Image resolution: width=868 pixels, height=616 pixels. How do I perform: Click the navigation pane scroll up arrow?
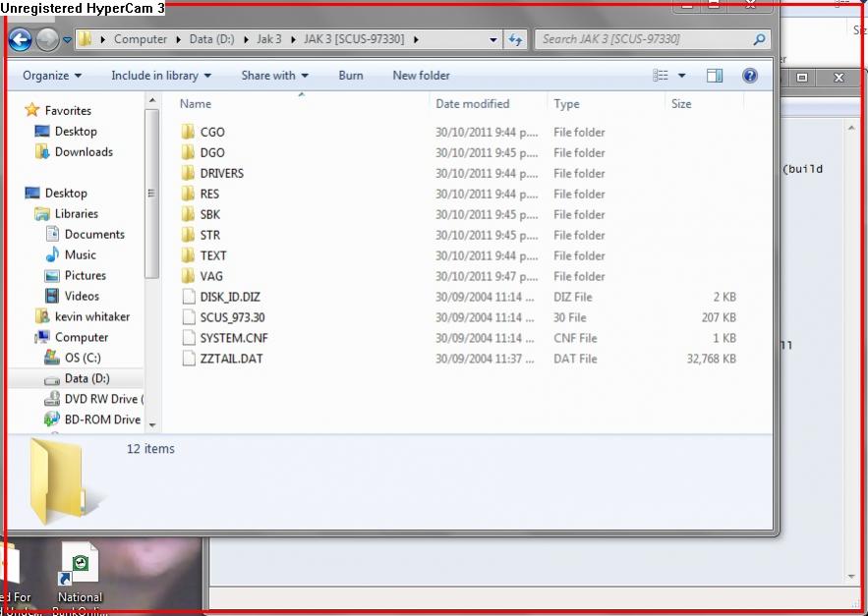152,101
